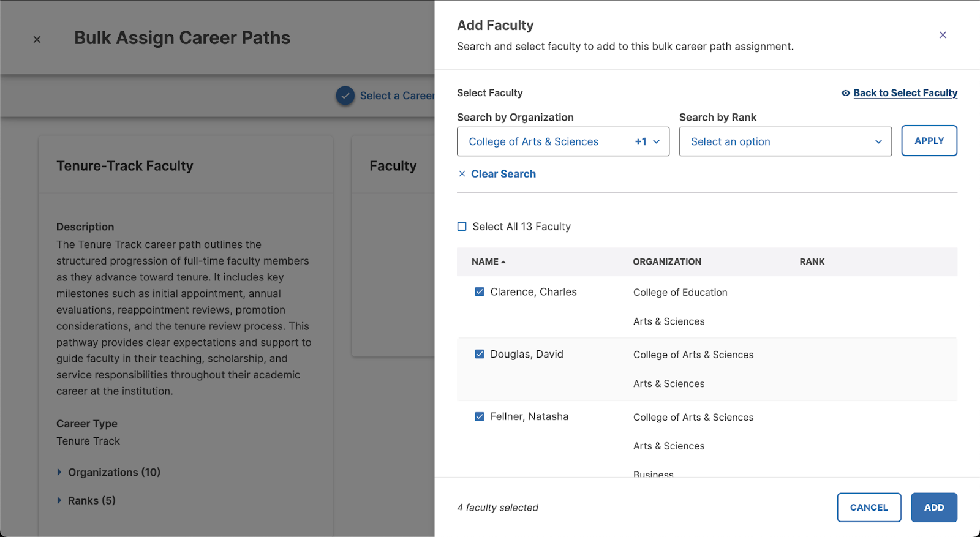Click the sort arrow beside NAME header
Viewport: 980px width, 537px height.
coord(503,262)
